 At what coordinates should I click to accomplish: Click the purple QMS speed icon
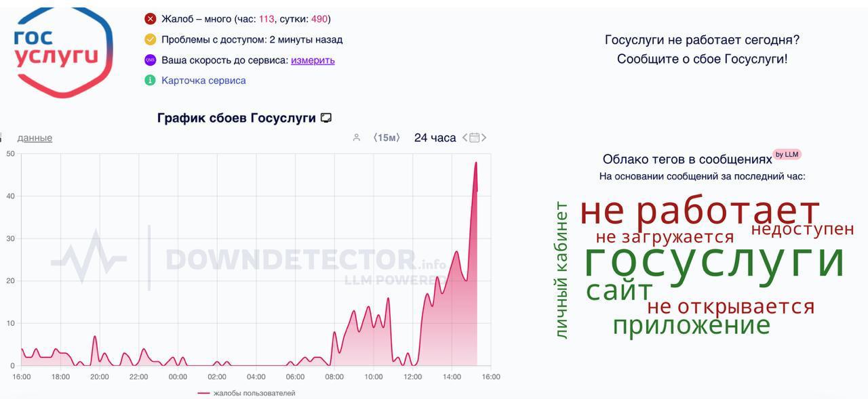tap(151, 60)
